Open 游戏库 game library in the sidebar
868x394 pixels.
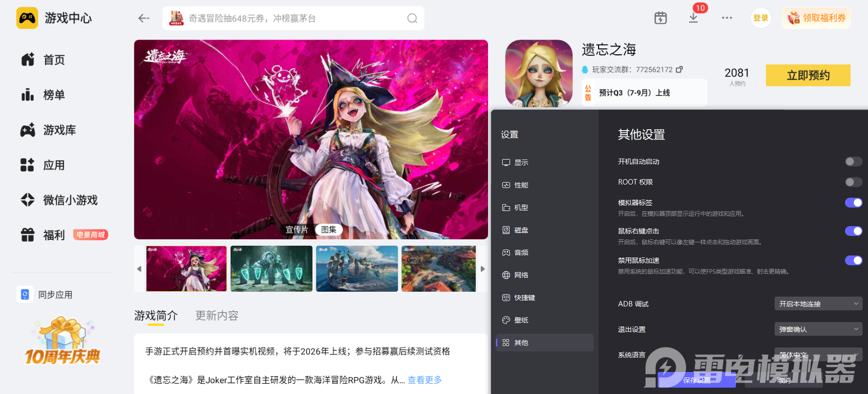click(x=48, y=130)
